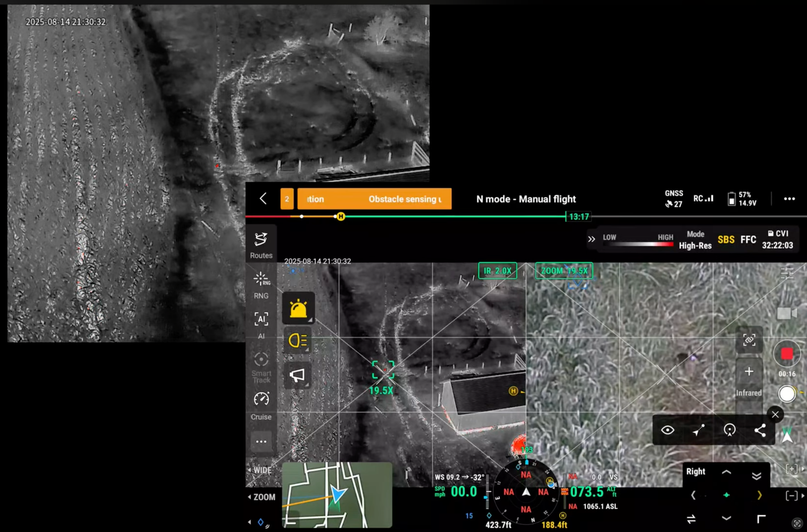Click the orbit point-of-interest icon

coord(729,430)
